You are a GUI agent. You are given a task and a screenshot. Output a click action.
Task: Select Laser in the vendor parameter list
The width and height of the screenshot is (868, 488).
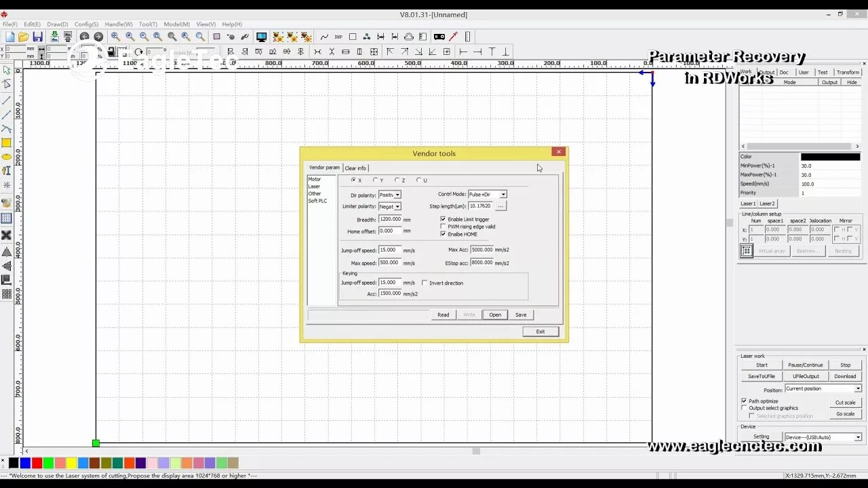point(314,186)
